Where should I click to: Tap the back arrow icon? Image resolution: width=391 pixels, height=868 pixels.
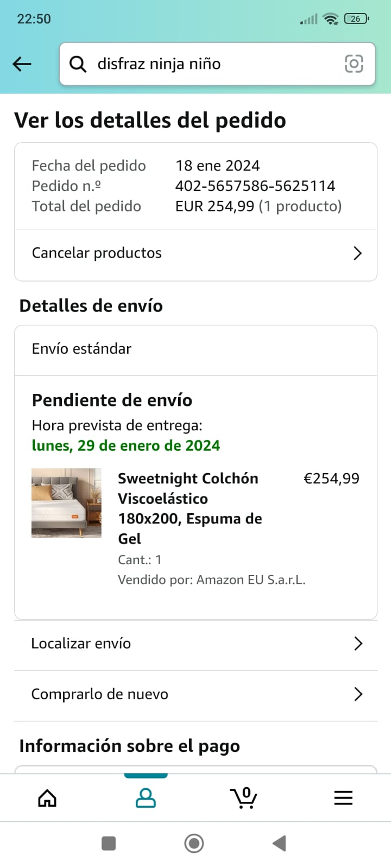[22, 64]
